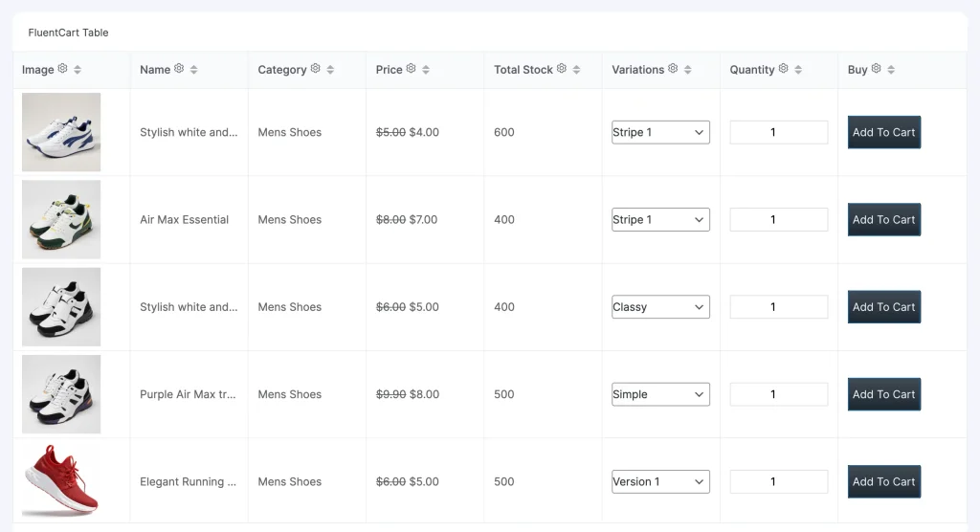Image resolution: width=980 pixels, height=532 pixels.
Task: Click the Variations column header label
Action: coord(638,70)
